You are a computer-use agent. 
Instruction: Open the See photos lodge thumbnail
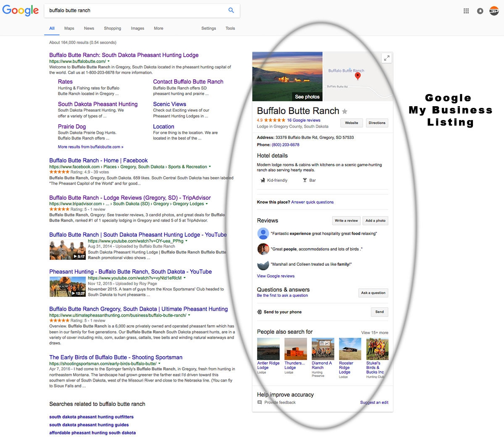click(x=287, y=76)
